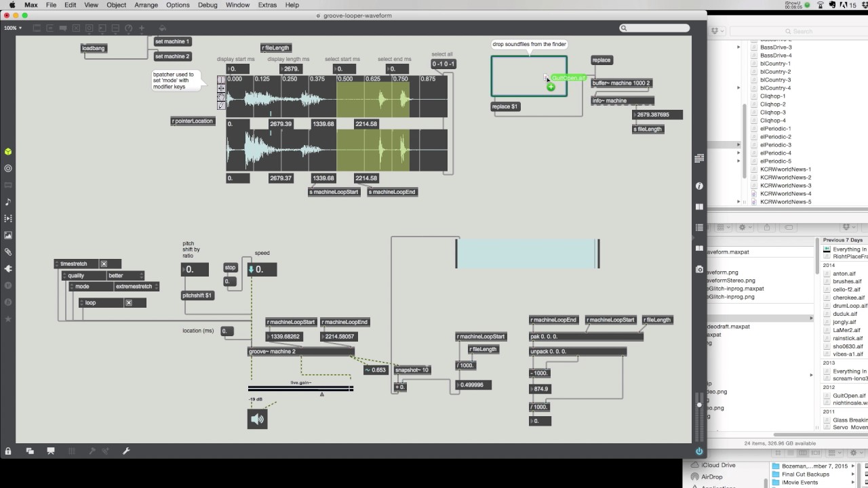
Task: Open the images browser sidebar icon
Action: click(x=8, y=235)
